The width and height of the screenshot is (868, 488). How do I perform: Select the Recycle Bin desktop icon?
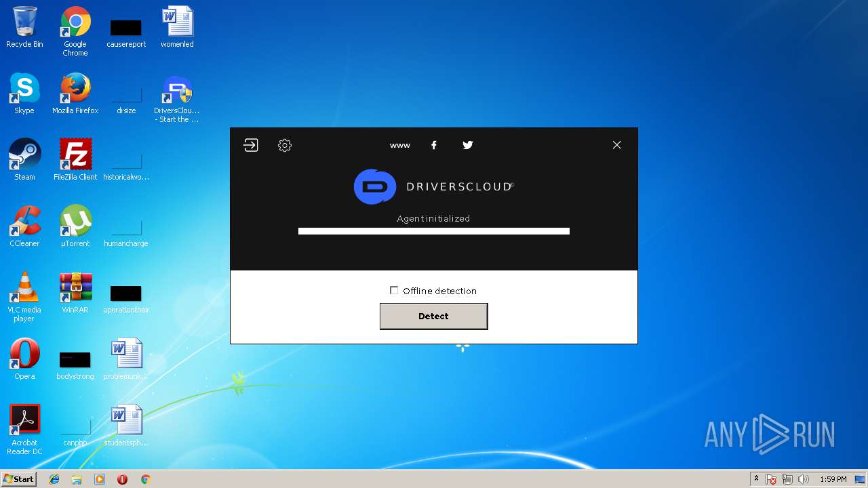[24, 27]
